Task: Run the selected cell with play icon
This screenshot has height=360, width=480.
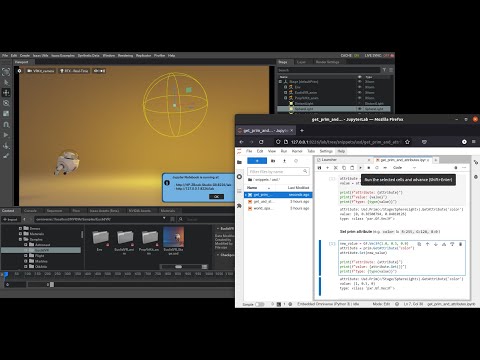Action: (360, 168)
